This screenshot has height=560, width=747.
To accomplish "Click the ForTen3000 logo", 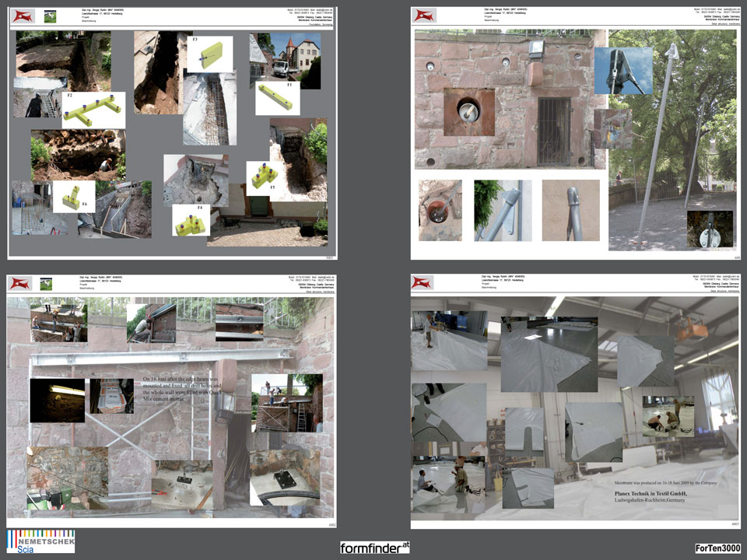I will (x=717, y=548).
